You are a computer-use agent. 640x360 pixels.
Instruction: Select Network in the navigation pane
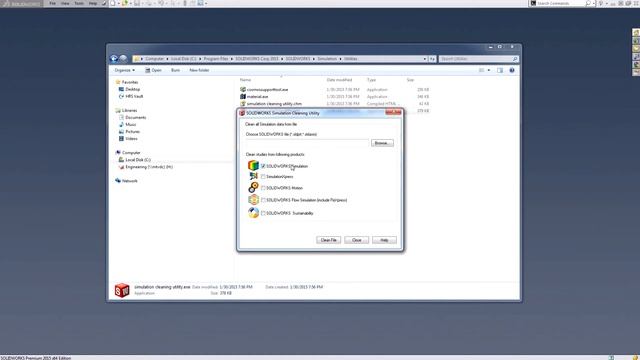pos(129,181)
